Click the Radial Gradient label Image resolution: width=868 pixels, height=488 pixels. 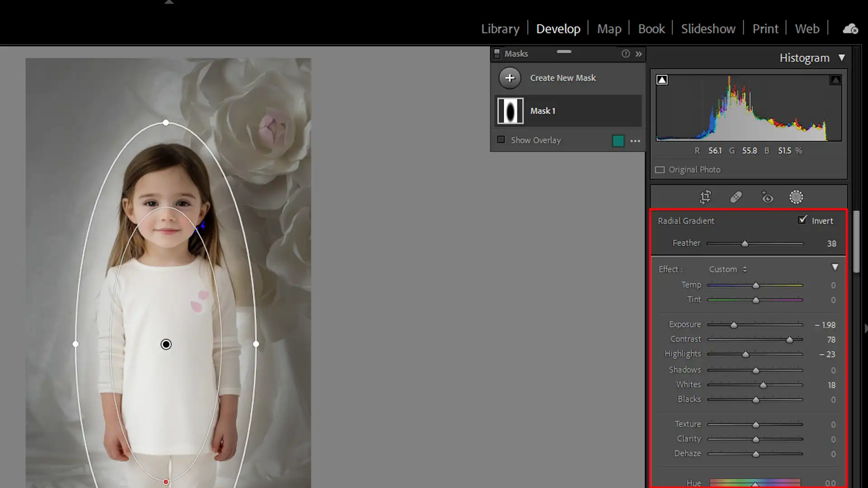(x=686, y=221)
